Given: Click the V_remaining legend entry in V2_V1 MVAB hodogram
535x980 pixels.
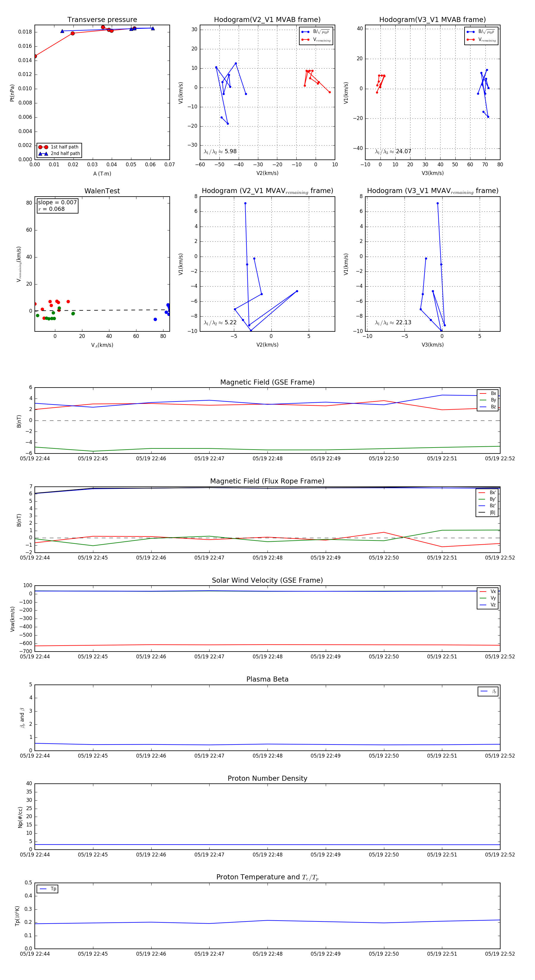Looking at the screenshot, I should coord(316,39).
